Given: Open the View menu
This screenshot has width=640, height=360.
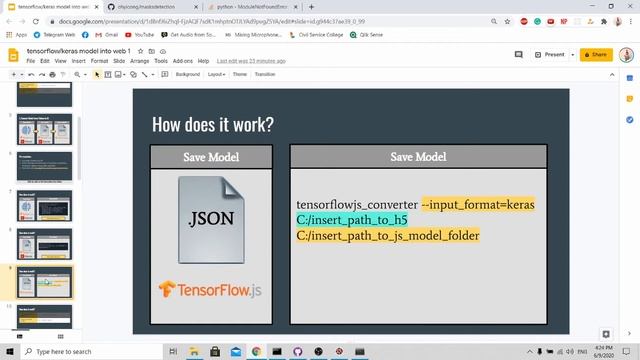Looking at the screenshot, I should tap(60, 61).
